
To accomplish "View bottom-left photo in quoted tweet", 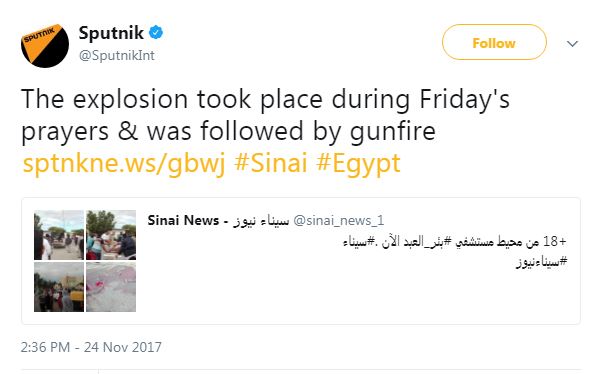I will coord(59,287).
